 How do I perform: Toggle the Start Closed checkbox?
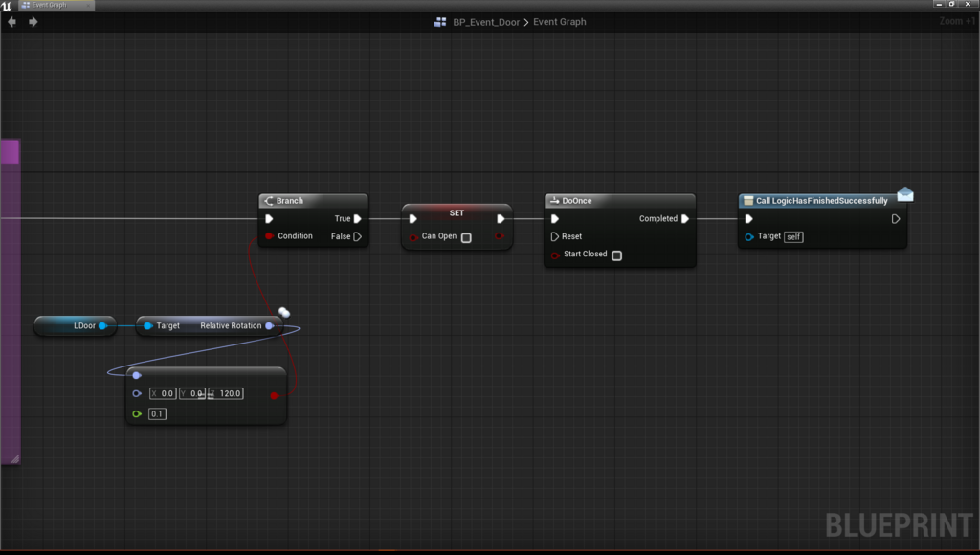(617, 255)
